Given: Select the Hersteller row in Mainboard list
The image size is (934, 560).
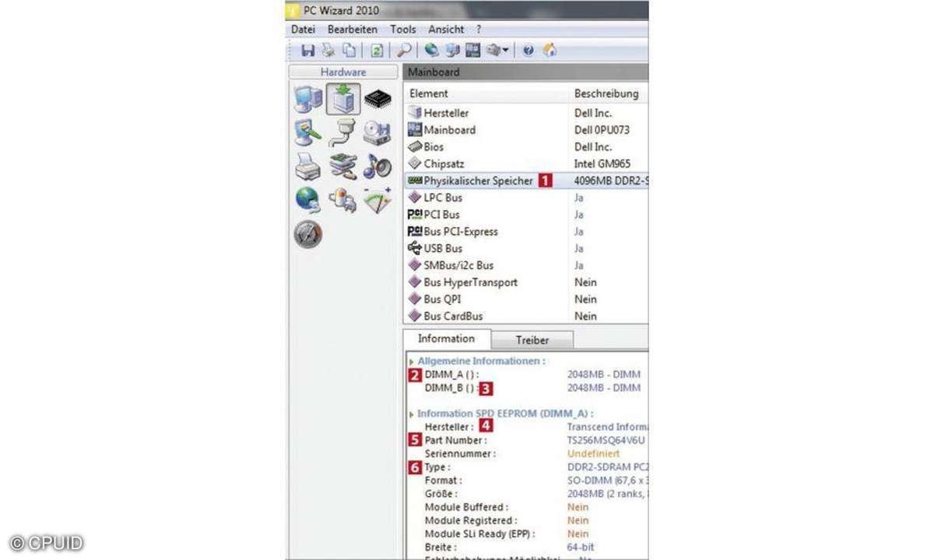Looking at the screenshot, I should point(525,113).
